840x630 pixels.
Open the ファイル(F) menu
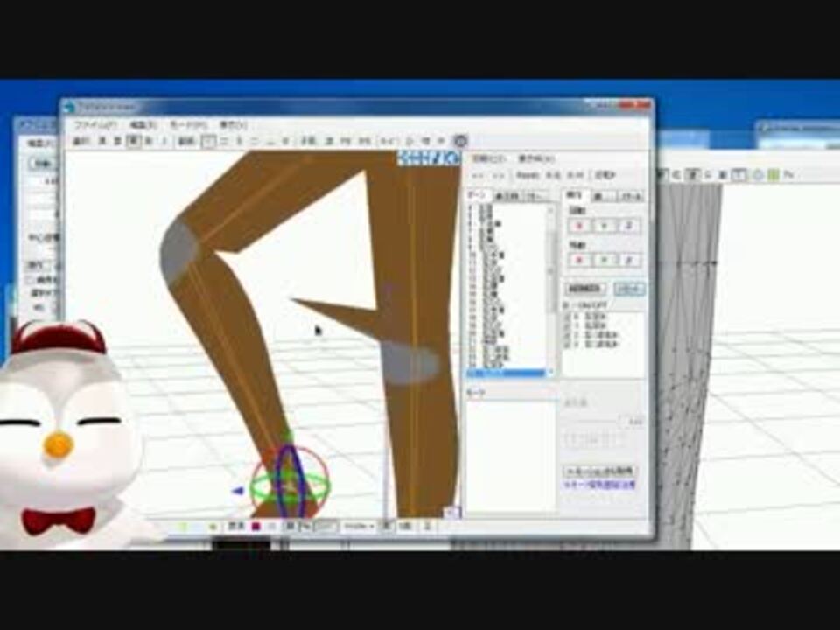coord(94,124)
